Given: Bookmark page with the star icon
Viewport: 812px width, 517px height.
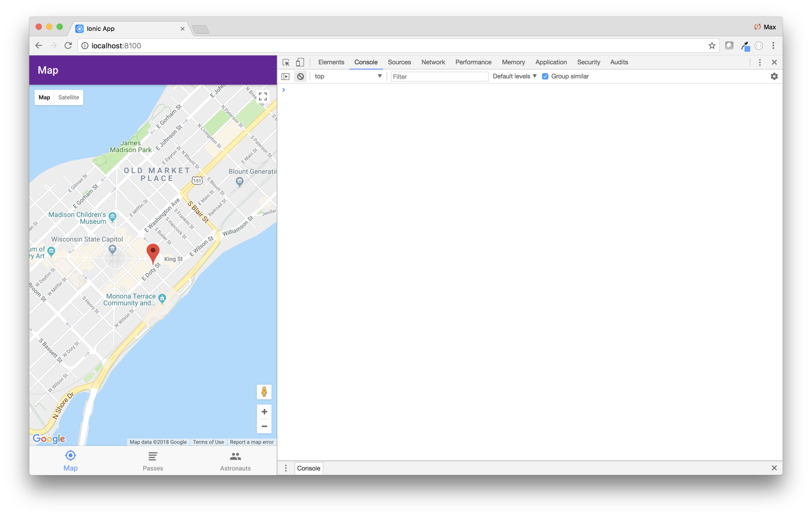Looking at the screenshot, I should tap(712, 46).
